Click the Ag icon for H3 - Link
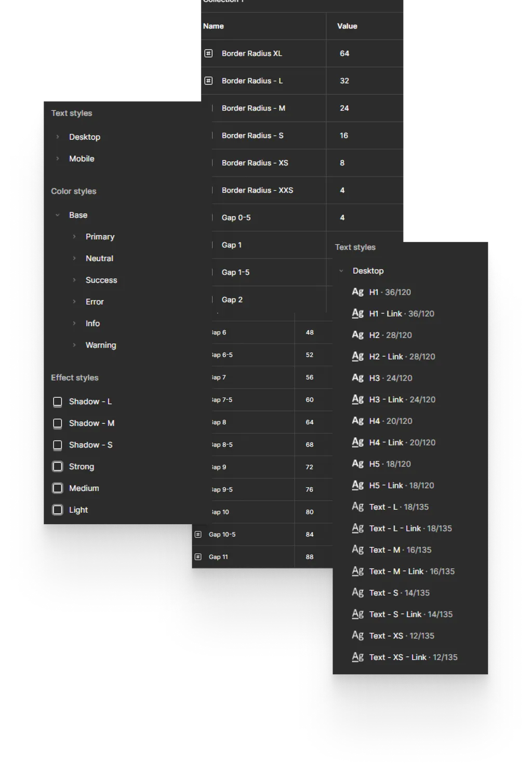 (x=357, y=399)
